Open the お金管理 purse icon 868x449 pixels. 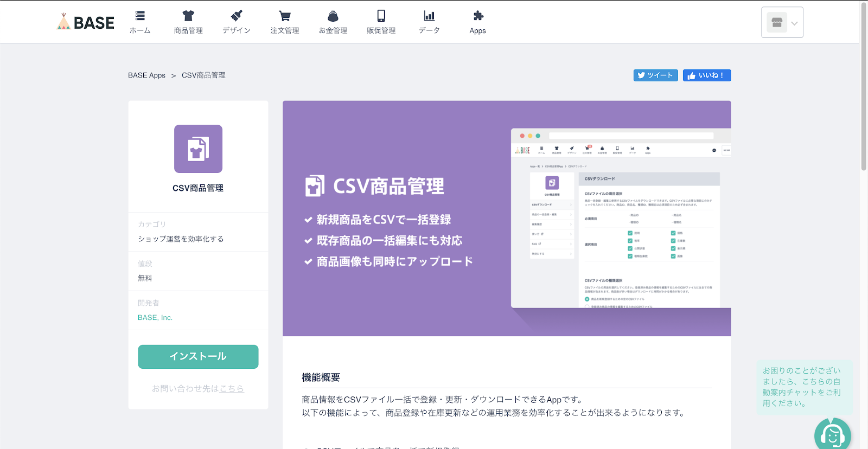(333, 16)
